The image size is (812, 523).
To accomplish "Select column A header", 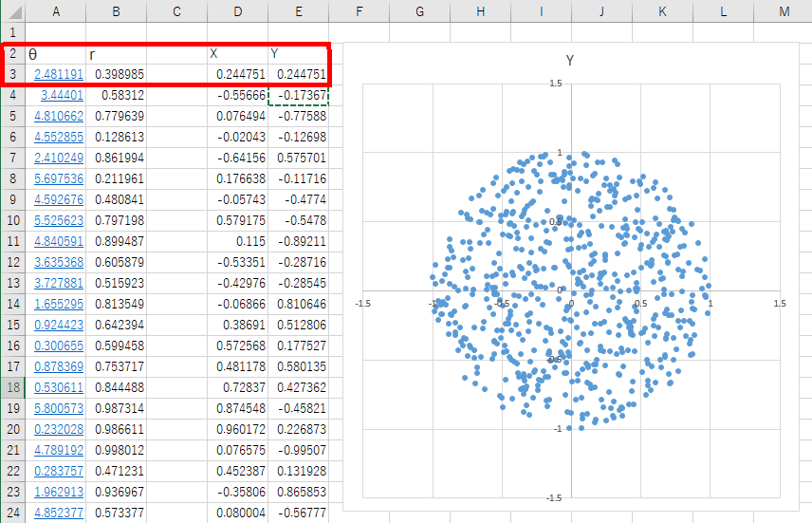I will coord(55,11).
